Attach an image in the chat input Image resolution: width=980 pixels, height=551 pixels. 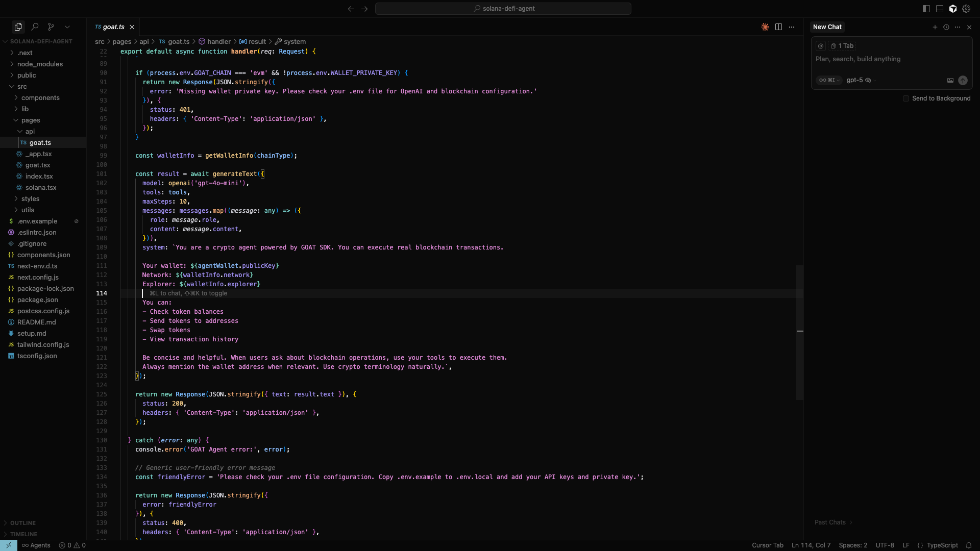[950, 80]
